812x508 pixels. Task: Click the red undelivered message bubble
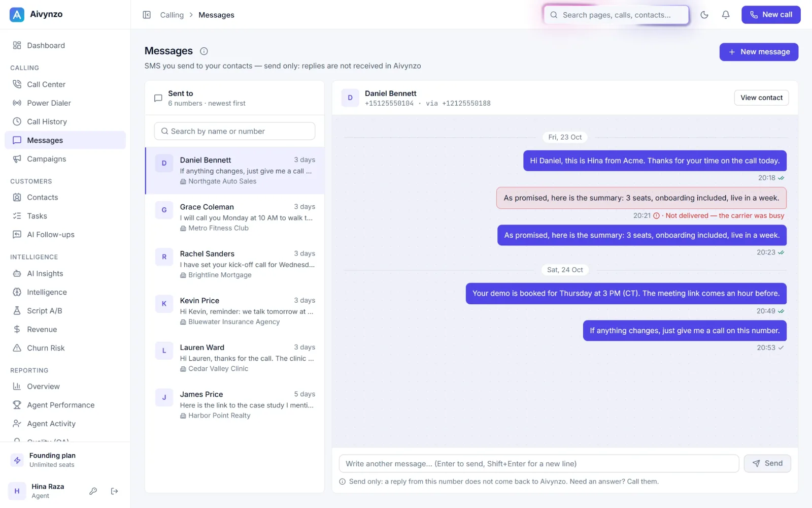click(641, 198)
